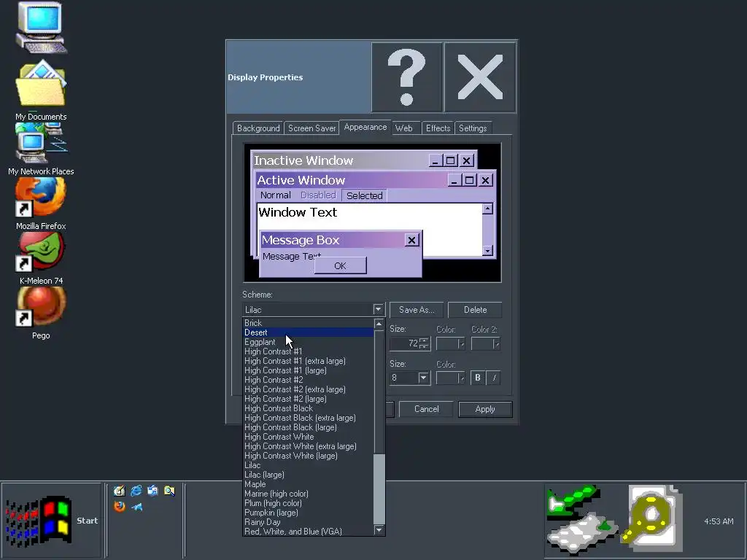Pick the High Contrast Black scheme
Image resolution: width=747 pixels, height=560 pixels.
(309, 408)
